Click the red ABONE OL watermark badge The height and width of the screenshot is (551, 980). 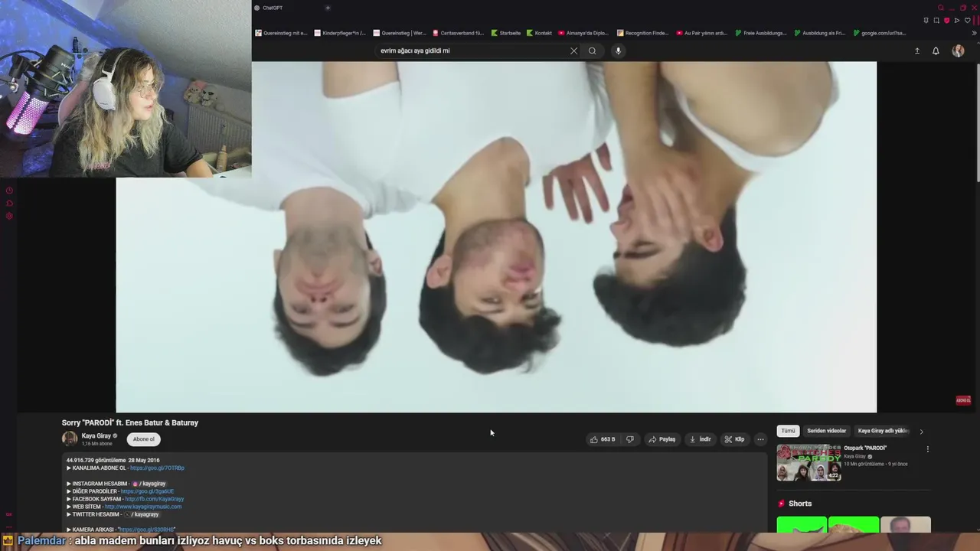(x=963, y=400)
